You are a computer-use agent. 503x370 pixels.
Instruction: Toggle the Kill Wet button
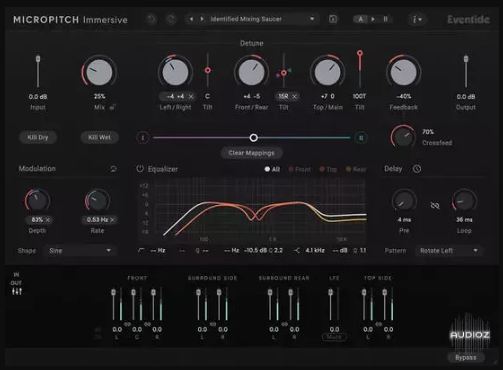tap(99, 137)
